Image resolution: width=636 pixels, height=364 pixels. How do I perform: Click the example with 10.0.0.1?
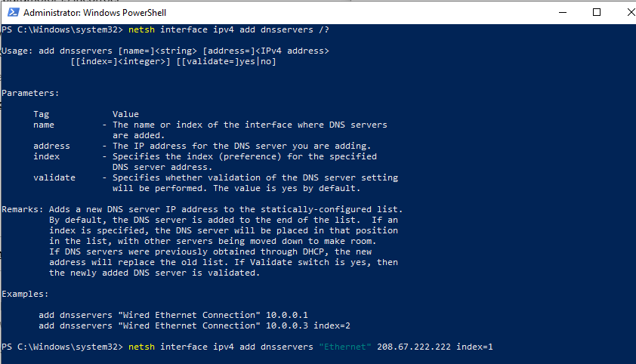pos(173,315)
